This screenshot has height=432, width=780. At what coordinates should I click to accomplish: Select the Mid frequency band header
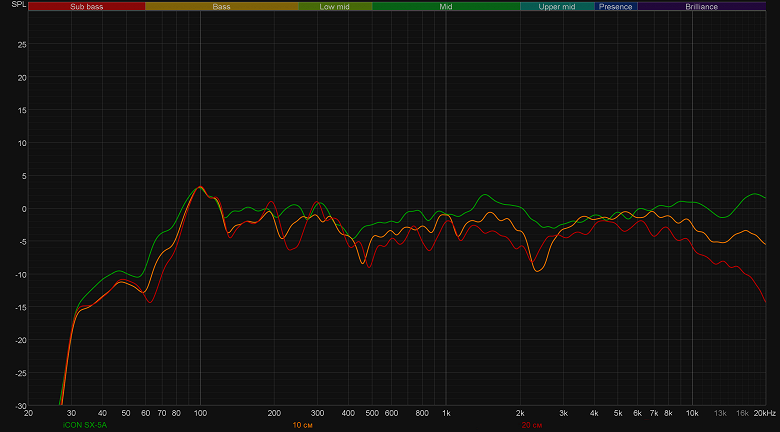pos(446,6)
